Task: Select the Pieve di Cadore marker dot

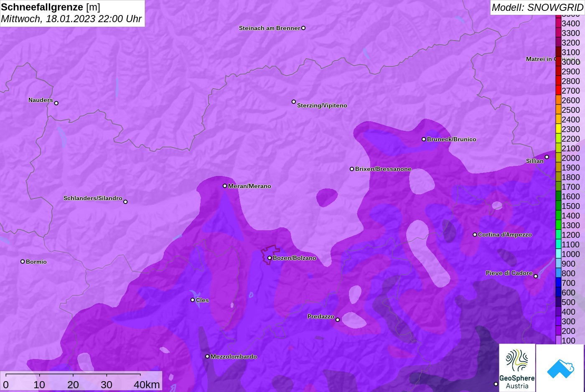Action: coord(536,276)
